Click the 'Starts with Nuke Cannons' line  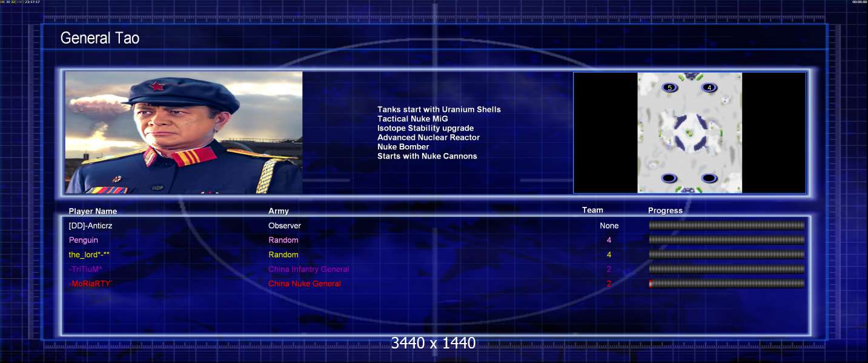pyautogui.click(x=427, y=156)
